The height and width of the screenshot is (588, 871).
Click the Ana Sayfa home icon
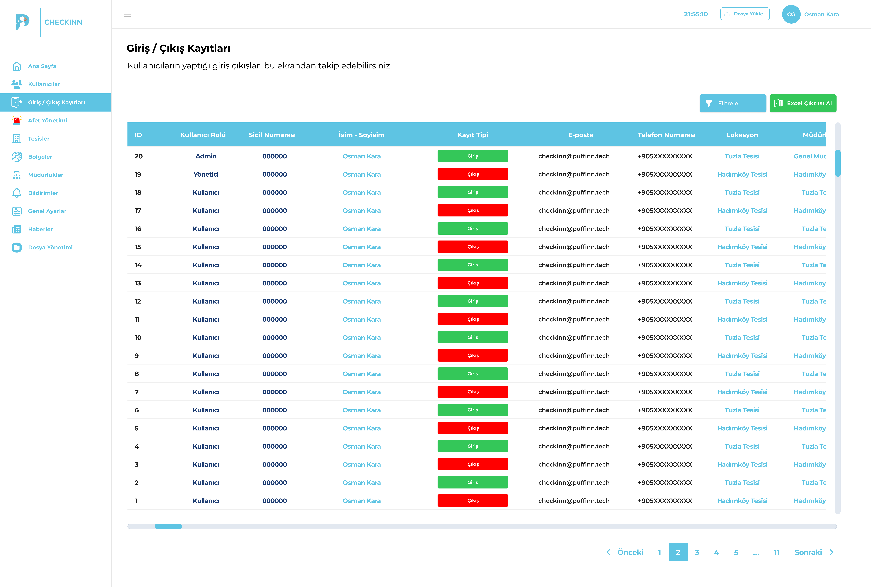17,66
